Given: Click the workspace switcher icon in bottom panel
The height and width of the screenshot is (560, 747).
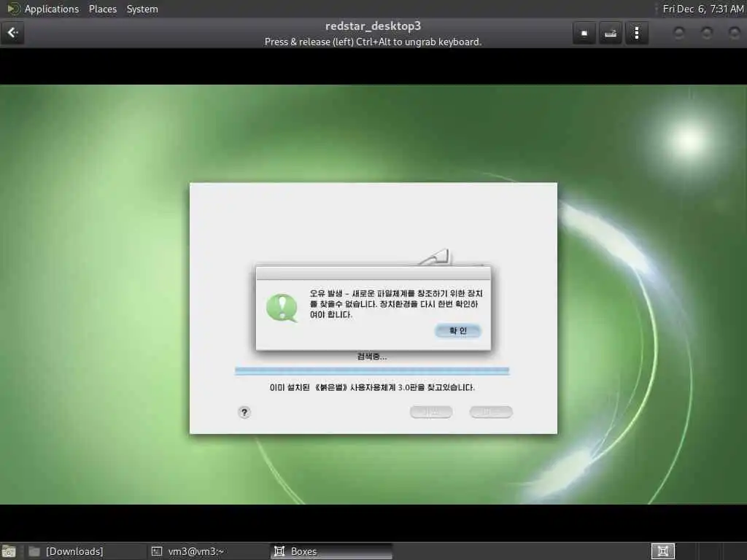Looking at the screenshot, I should point(662,551).
